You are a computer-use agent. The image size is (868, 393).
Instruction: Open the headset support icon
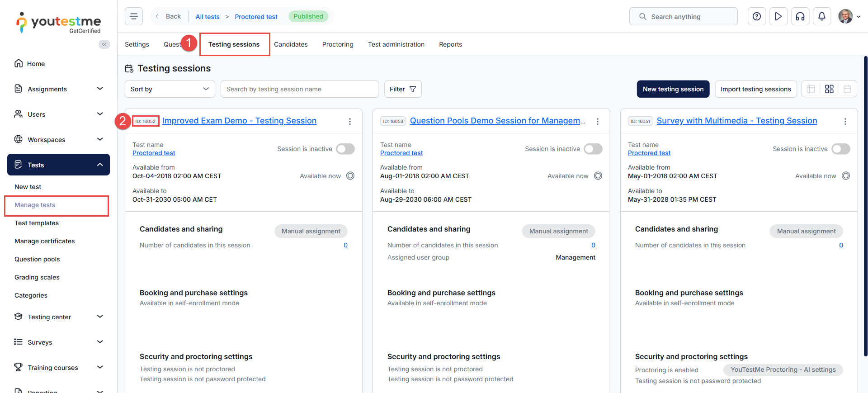coord(800,16)
